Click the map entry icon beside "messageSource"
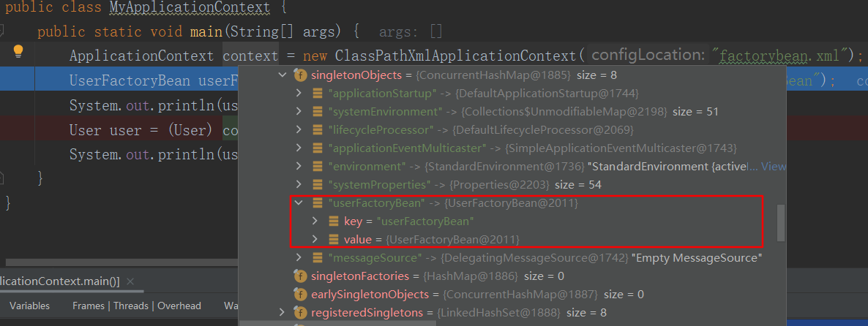The height and width of the screenshot is (326, 868). pyautogui.click(x=317, y=257)
